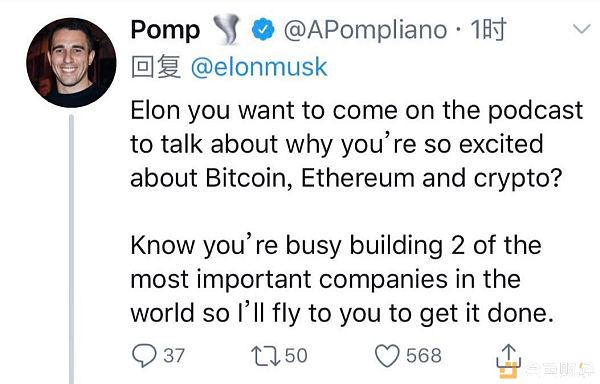
Task: Click the reply speech bubble icon
Action: point(144,355)
